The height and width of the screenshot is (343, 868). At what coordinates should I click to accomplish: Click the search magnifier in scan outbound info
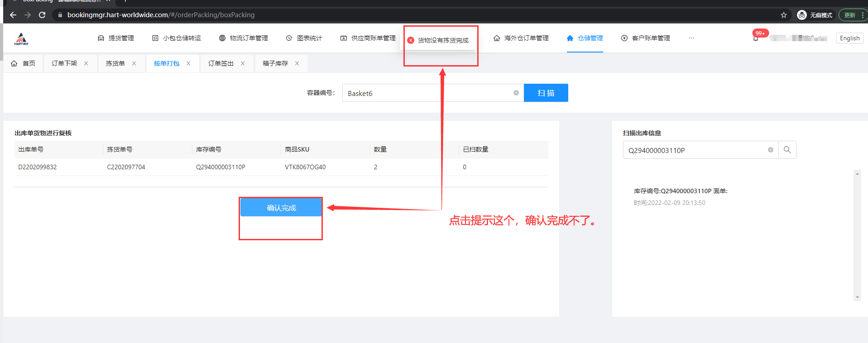tap(787, 150)
